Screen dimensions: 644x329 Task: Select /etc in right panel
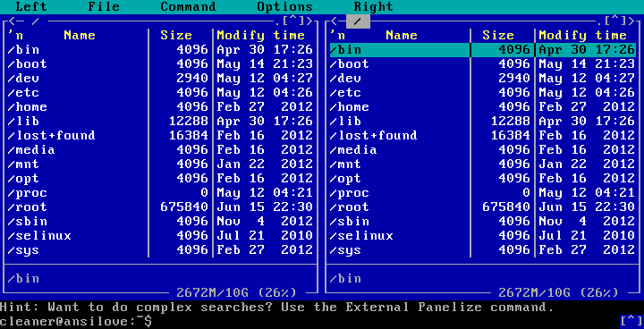coord(483,93)
